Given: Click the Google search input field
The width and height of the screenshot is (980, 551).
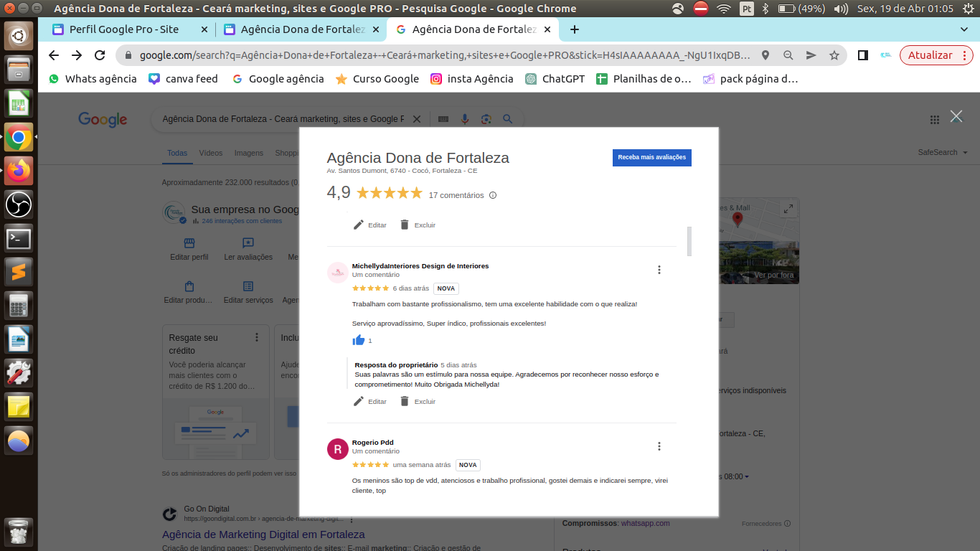Looking at the screenshot, I should pos(283,119).
